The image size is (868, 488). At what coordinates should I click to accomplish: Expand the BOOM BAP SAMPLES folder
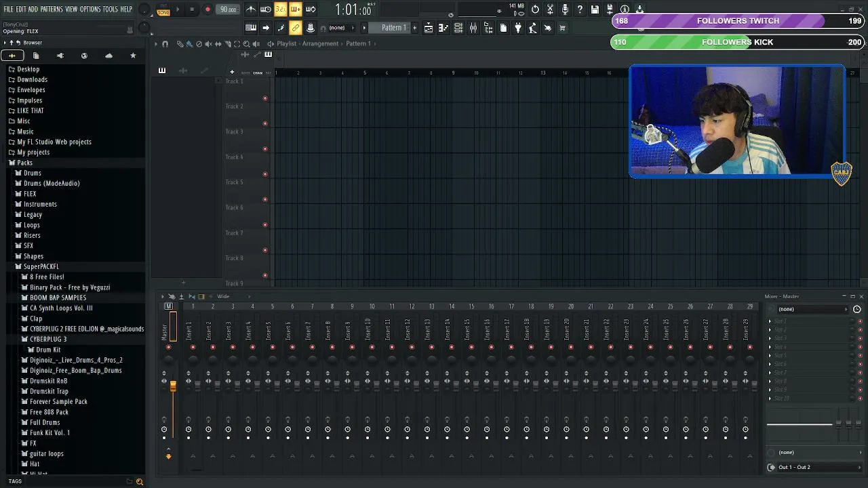(x=58, y=298)
